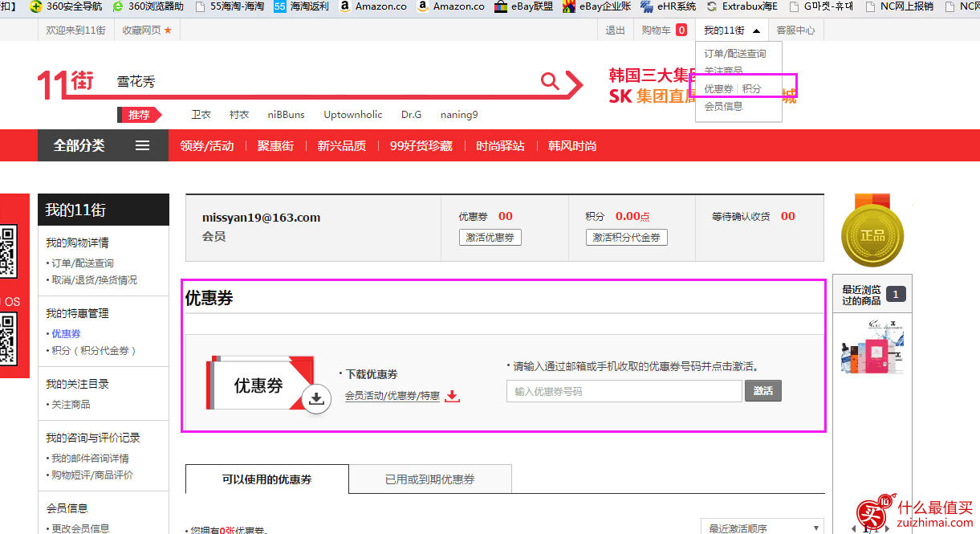This screenshot has width=980, height=534.
Task: Open 聚惠街 in the red nav bar
Action: tap(275, 146)
